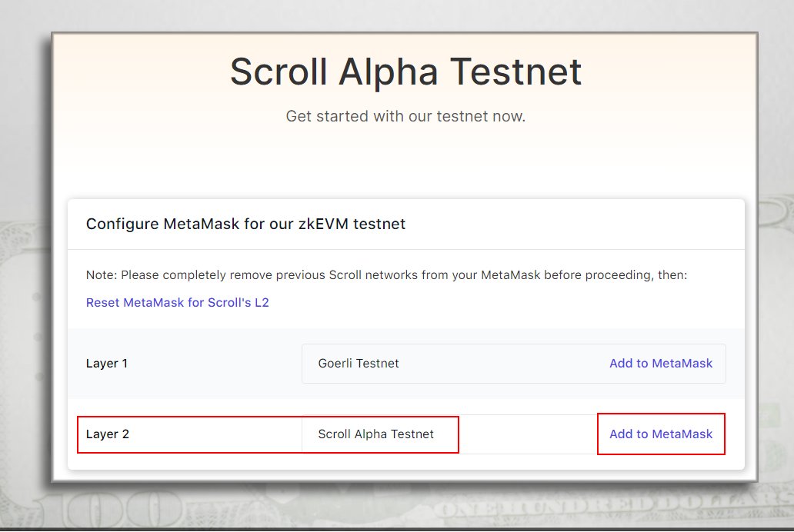The width and height of the screenshot is (794, 532).
Task: Select the Scroll Alpha Testnet network name in the Layer 2 row
Action: coord(375,434)
